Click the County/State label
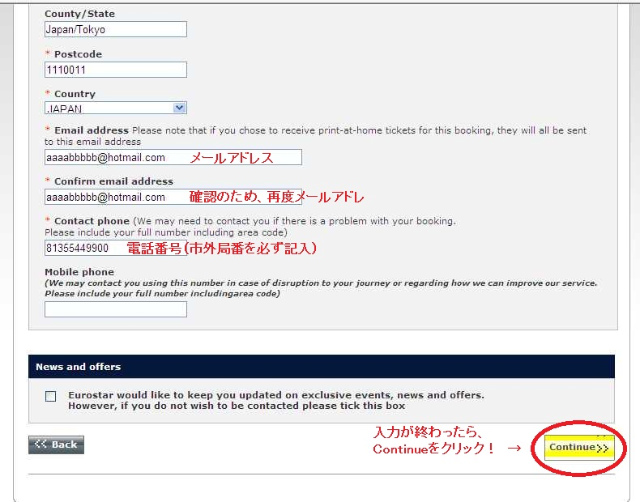 click(80, 14)
